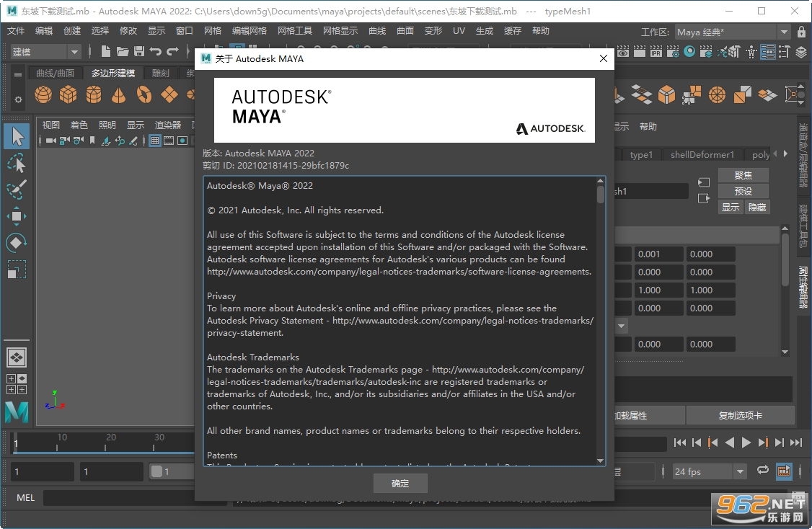Toggle the film gate display
The height and width of the screenshot is (529, 812).
[169, 141]
